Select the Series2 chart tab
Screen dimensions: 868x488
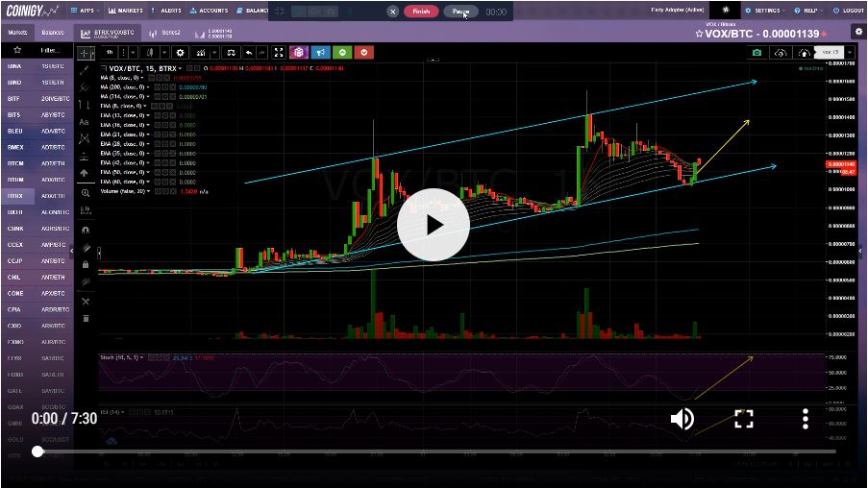(164, 34)
